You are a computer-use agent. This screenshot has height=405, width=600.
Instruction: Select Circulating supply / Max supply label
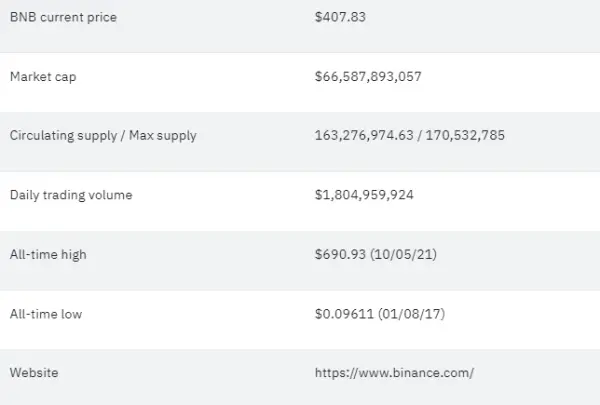(103, 136)
